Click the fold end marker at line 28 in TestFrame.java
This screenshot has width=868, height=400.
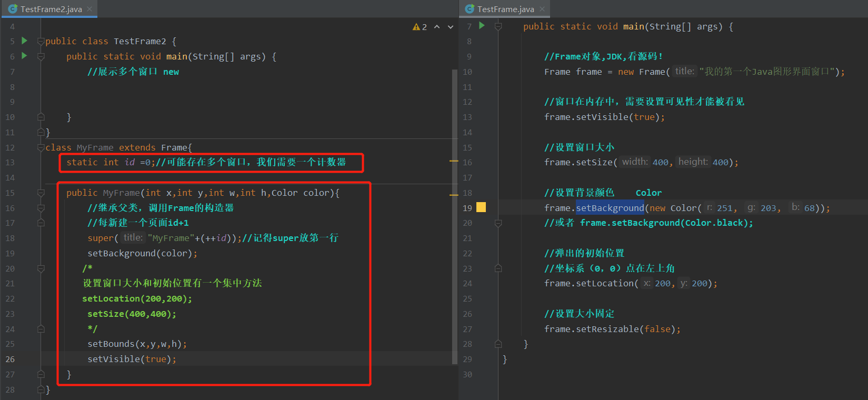pos(498,344)
